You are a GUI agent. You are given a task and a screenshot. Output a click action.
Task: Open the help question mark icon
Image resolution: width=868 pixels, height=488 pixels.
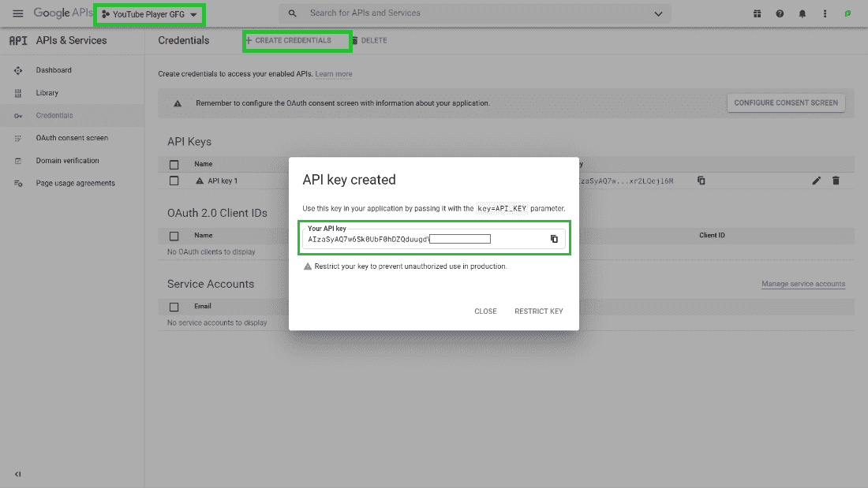(x=780, y=13)
